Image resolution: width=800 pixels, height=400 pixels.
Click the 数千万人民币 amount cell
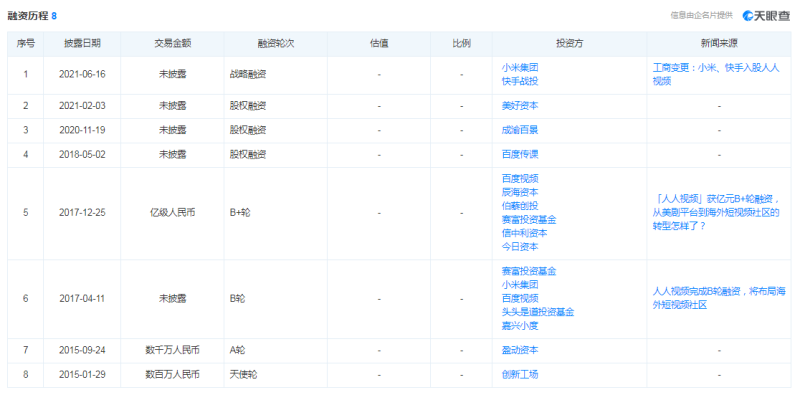(172, 351)
